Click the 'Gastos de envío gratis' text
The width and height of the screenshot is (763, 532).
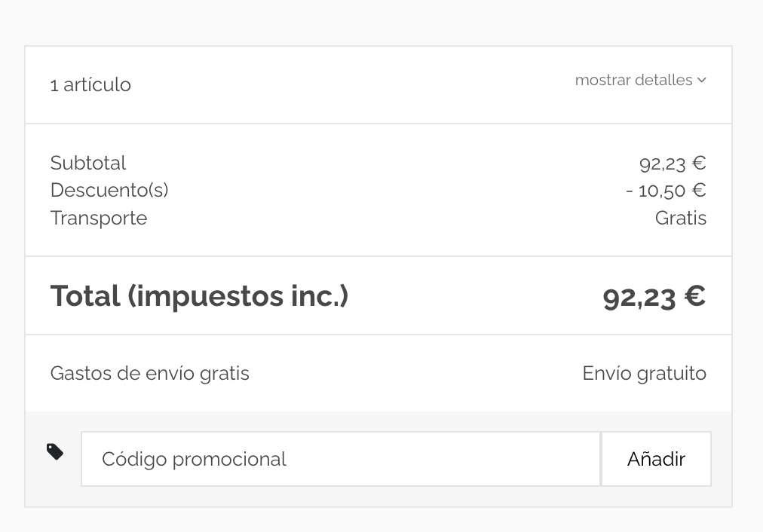point(149,374)
